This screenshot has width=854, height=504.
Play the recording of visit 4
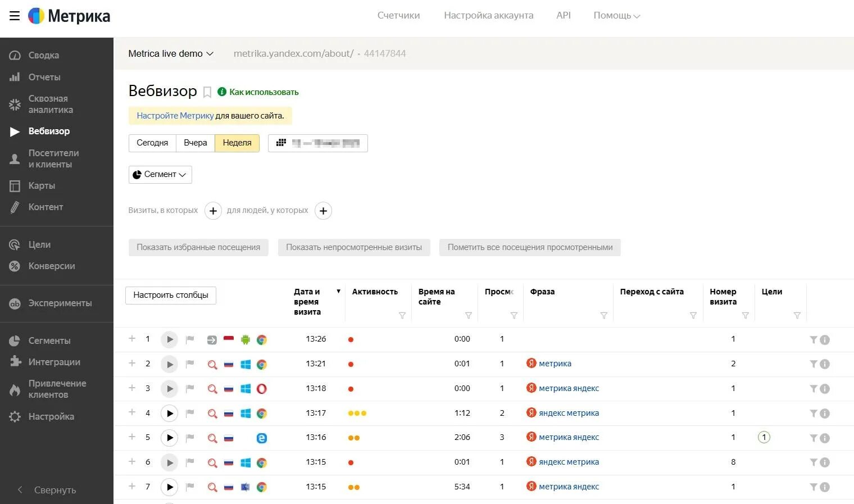pyautogui.click(x=169, y=414)
